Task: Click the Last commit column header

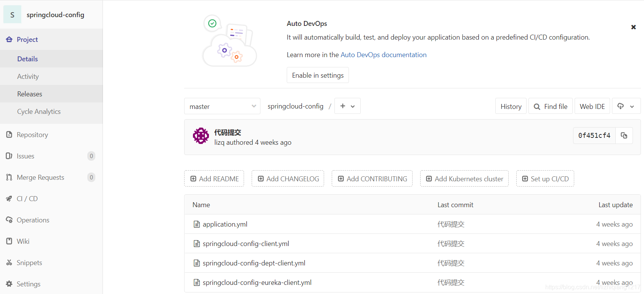Action: tap(455, 205)
